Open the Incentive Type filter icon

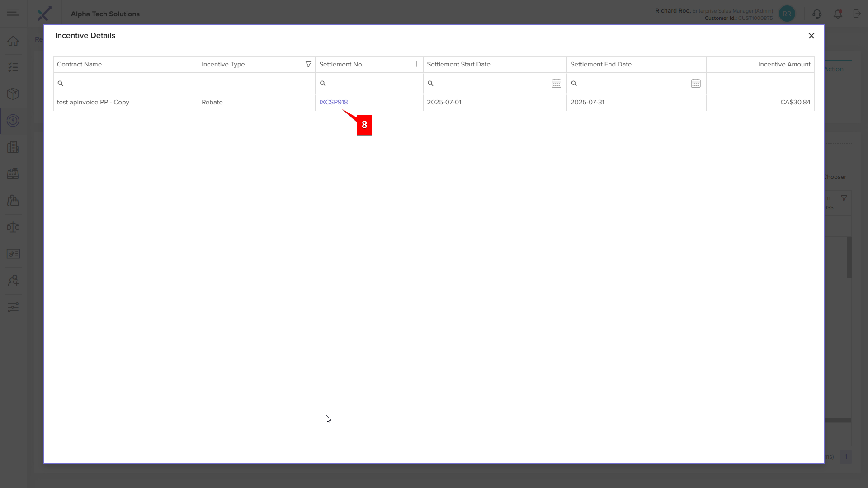tap(308, 65)
